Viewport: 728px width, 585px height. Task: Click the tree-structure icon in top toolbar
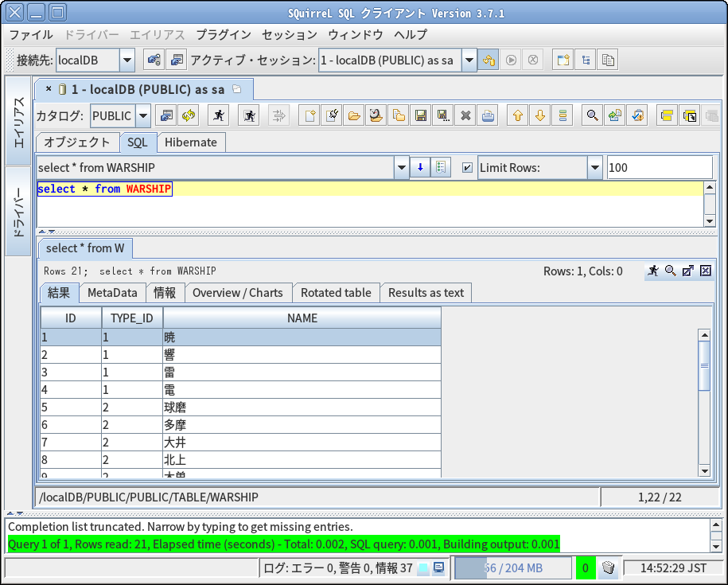point(586,60)
